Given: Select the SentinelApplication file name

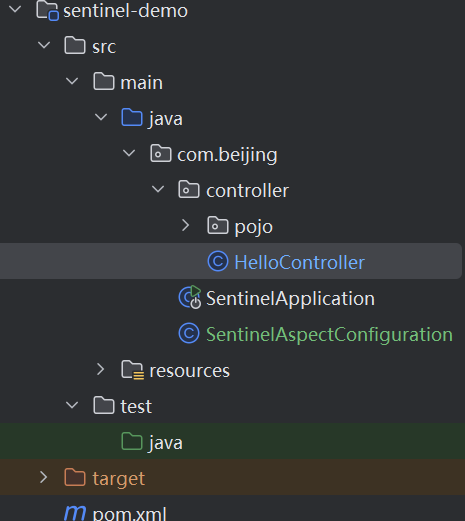Looking at the screenshot, I should pos(290,298).
